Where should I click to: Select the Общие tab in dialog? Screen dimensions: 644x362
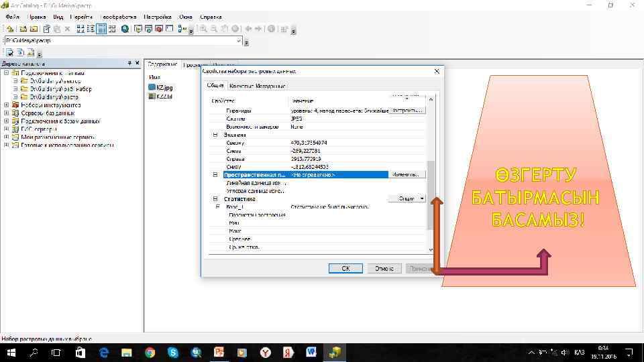point(215,85)
